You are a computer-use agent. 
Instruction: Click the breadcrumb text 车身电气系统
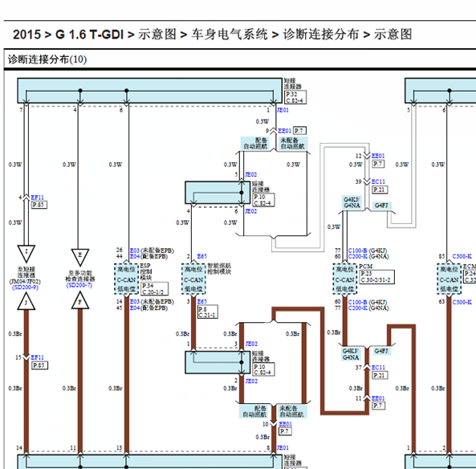point(230,35)
